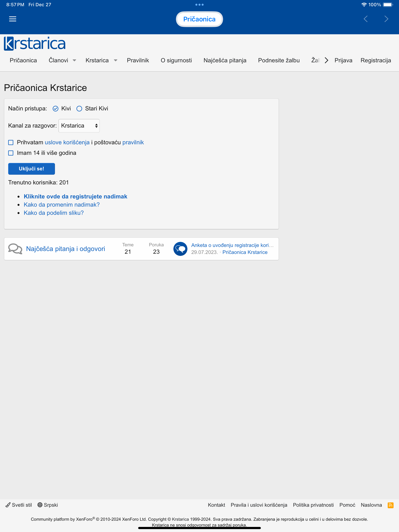This screenshot has height=532, width=399.
Task: Click the blue chat avatar icon
Action: (180, 249)
